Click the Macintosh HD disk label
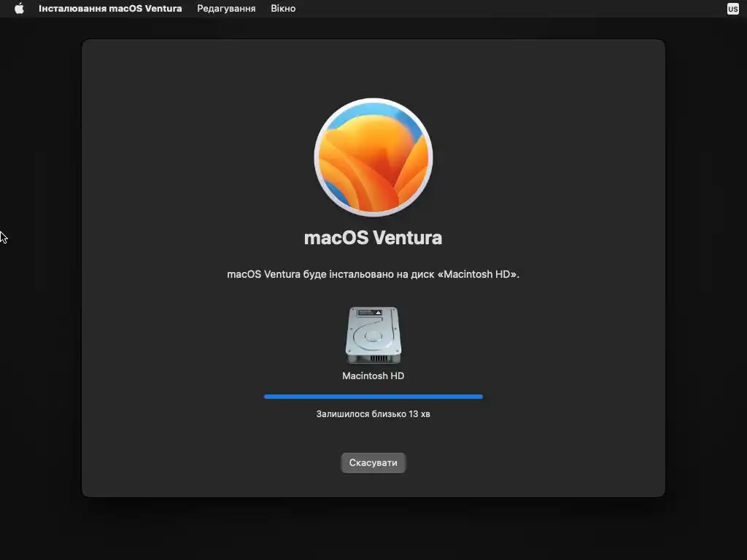This screenshot has height=560, width=747. 373,376
